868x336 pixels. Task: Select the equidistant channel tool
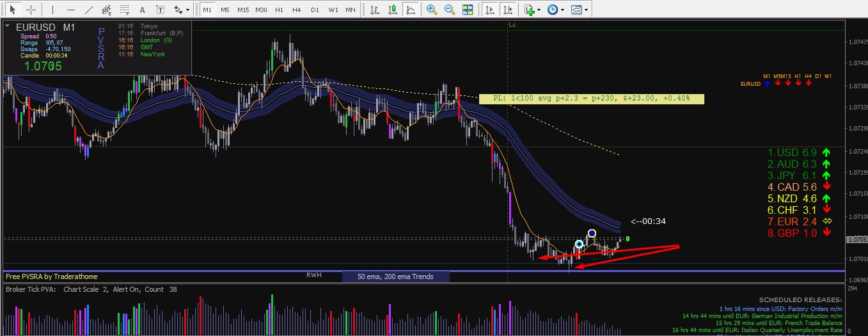tap(106, 10)
